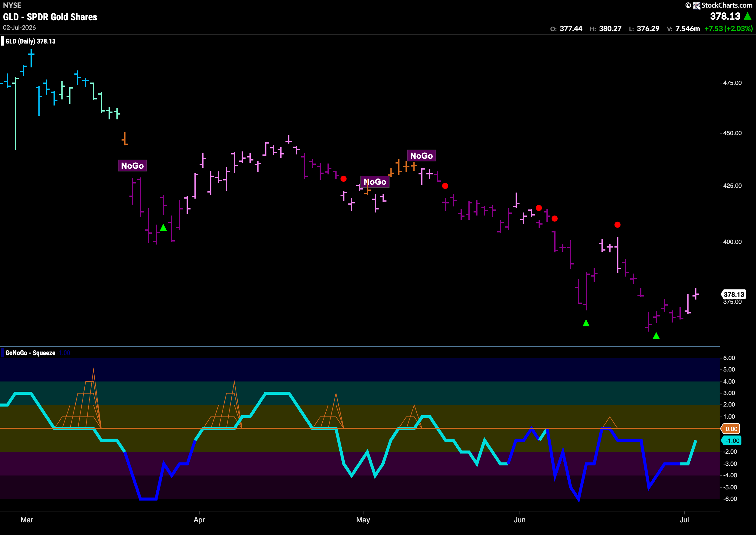Click the StockCharts.com logo watermark
This screenshot has height=535, width=756.
(719, 5)
